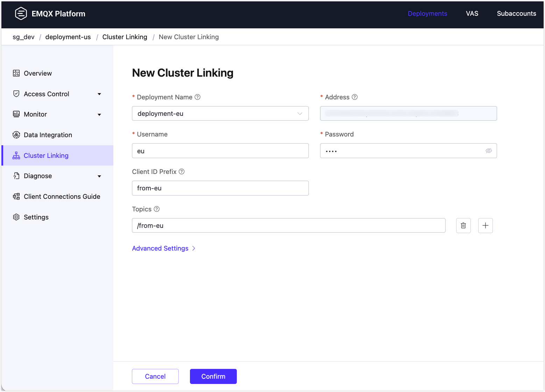This screenshot has width=545, height=392.
Task: Go to Deployments in top navigation
Action: click(427, 14)
